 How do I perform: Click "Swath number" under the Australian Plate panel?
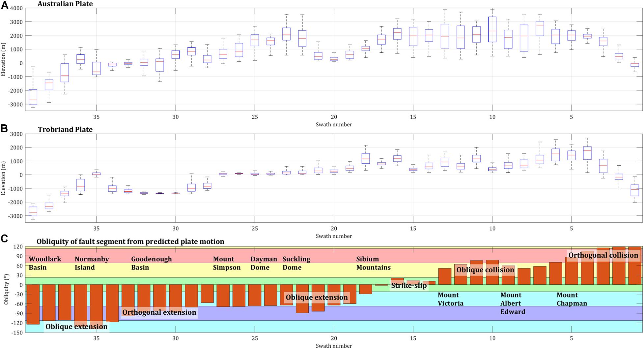tap(334, 124)
